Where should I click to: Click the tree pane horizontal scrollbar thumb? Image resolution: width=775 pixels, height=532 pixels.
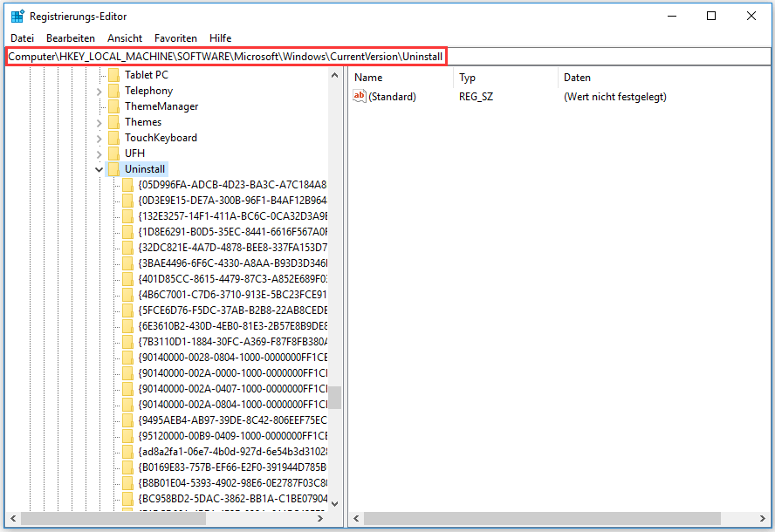113,519
